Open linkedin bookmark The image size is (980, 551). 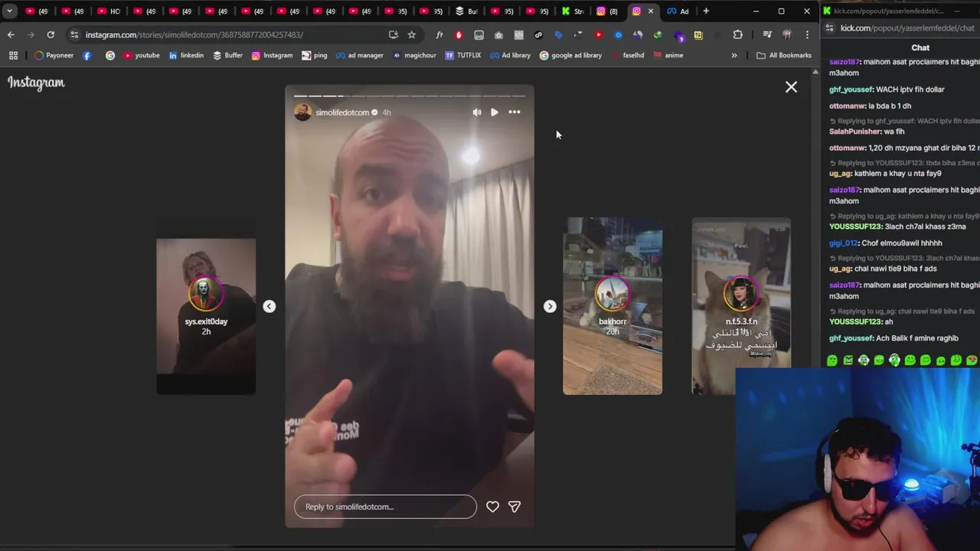(186, 55)
